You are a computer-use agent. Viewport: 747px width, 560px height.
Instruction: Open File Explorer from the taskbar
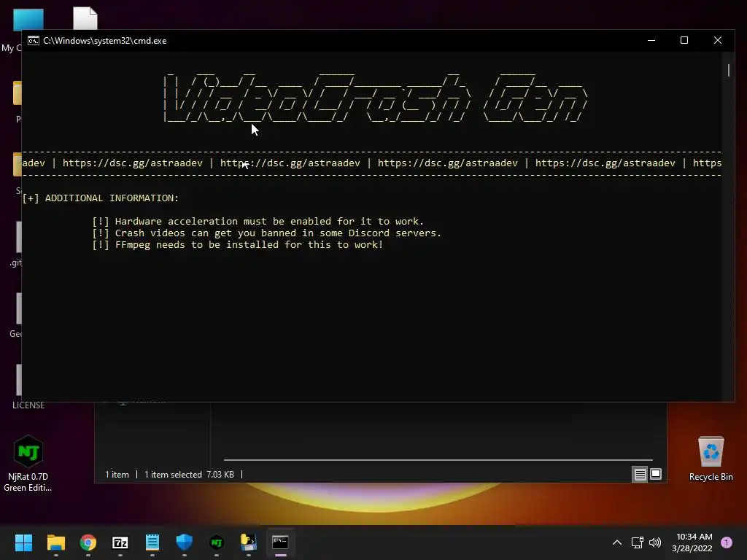click(x=55, y=542)
